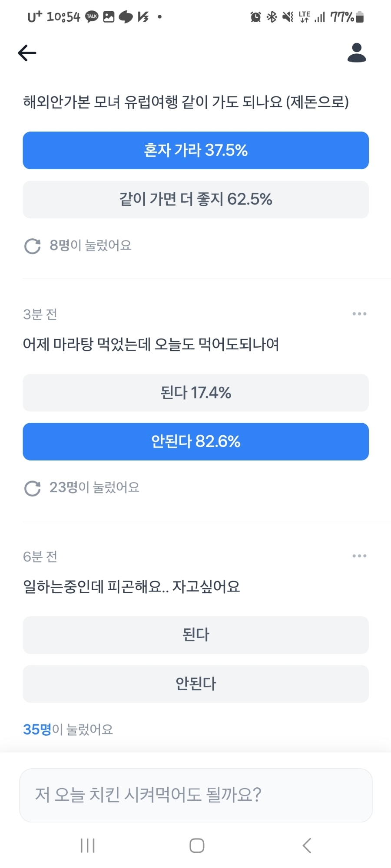Select the 같이 가면 더 좋지 62.5% option

click(195, 199)
